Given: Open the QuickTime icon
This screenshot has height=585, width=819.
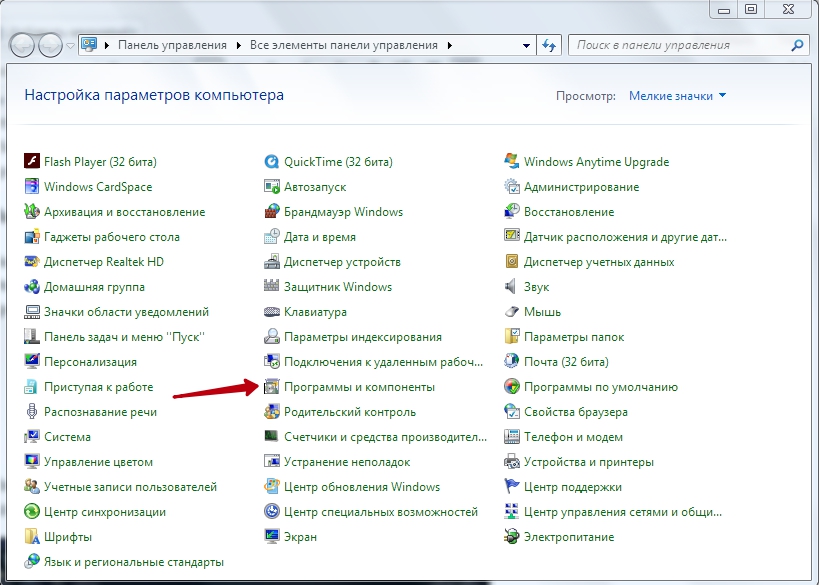Looking at the screenshot, I should tap(272, 162).
